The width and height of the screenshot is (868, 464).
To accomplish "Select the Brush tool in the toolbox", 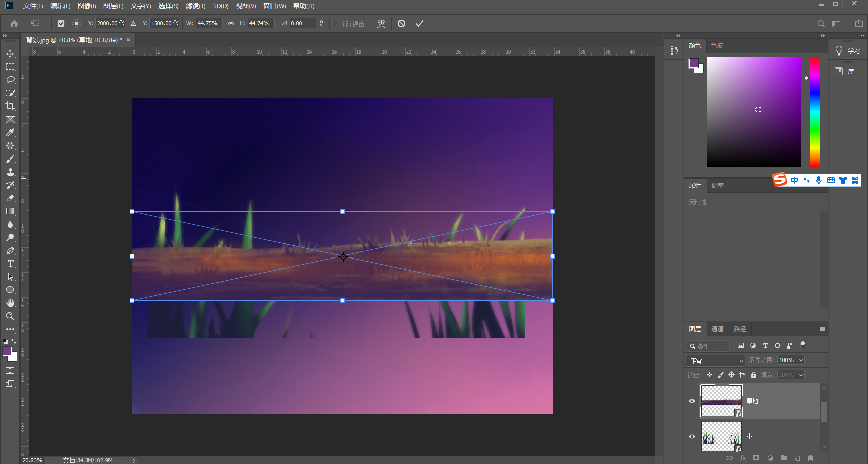I will tap(10, 159).
